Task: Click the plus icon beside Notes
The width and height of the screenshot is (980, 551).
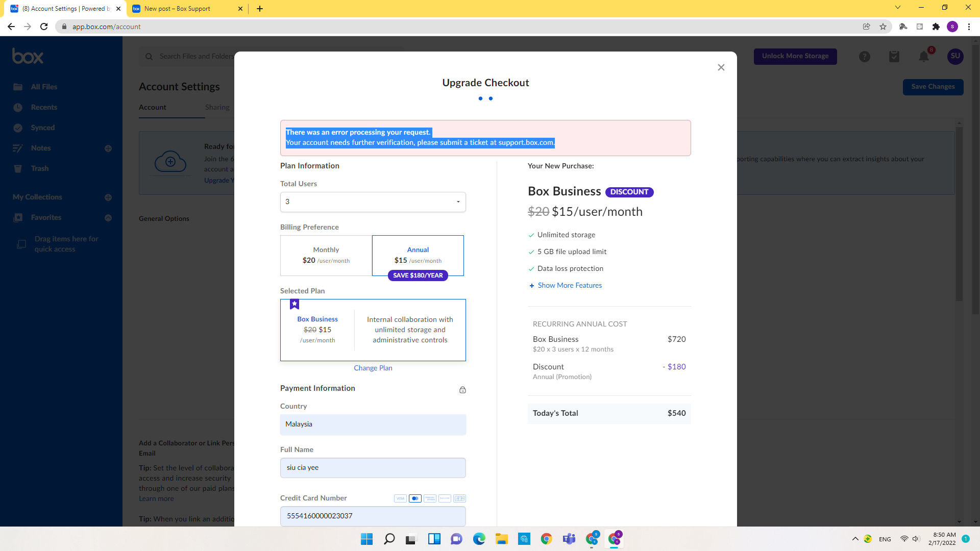Action: pos(108,148)
